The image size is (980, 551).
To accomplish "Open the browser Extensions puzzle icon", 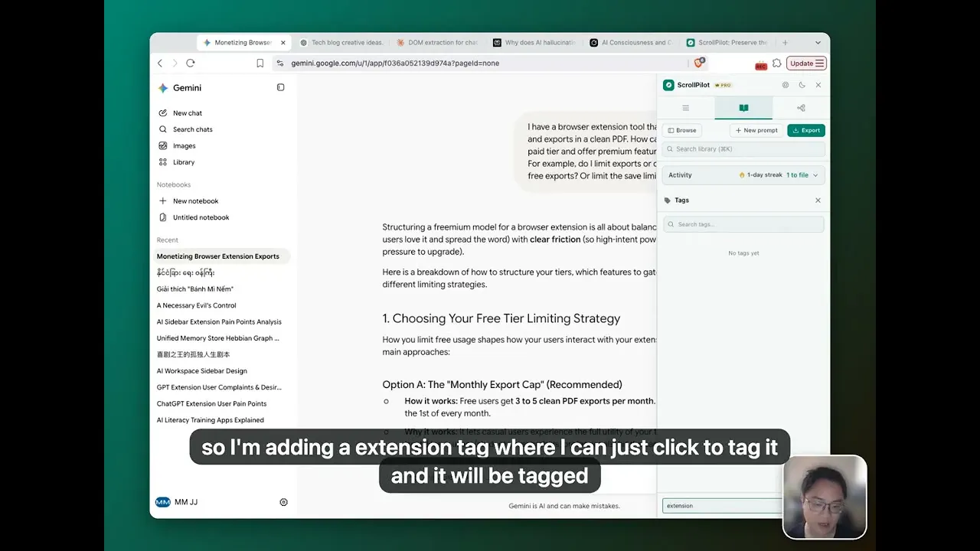I will coord(777,64).
